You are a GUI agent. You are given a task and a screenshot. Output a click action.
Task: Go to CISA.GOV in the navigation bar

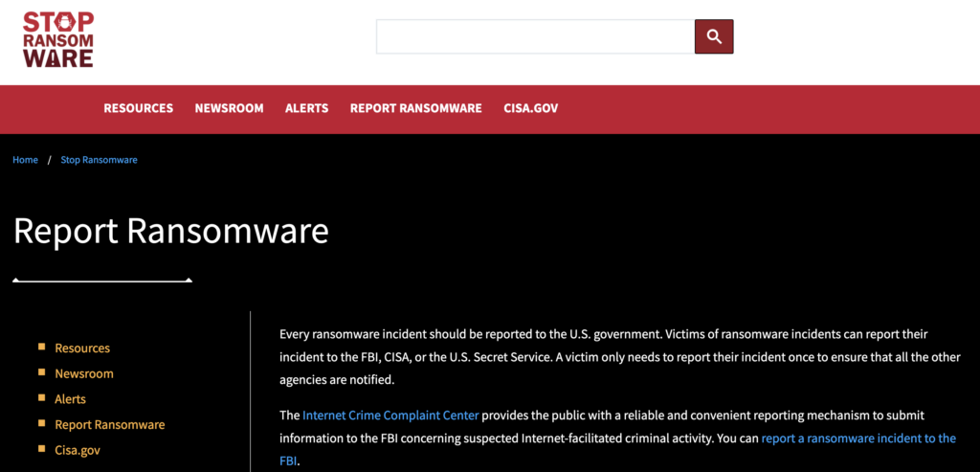(530, 108)
